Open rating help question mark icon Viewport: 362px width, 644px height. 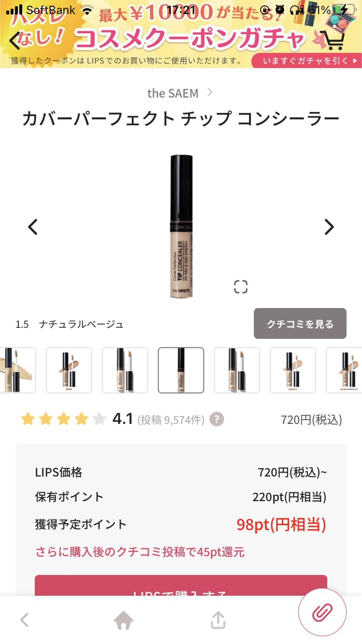pyautogui.click(x=217, y=419)
